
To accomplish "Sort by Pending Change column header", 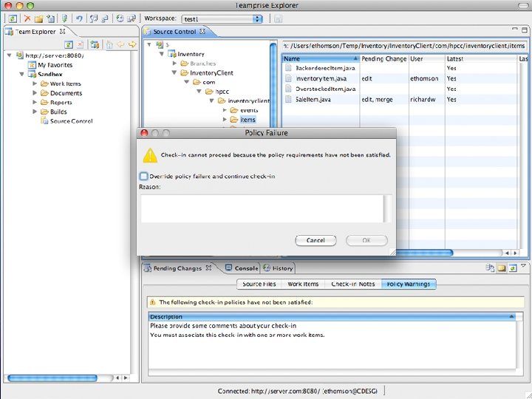I will (384, 58).
